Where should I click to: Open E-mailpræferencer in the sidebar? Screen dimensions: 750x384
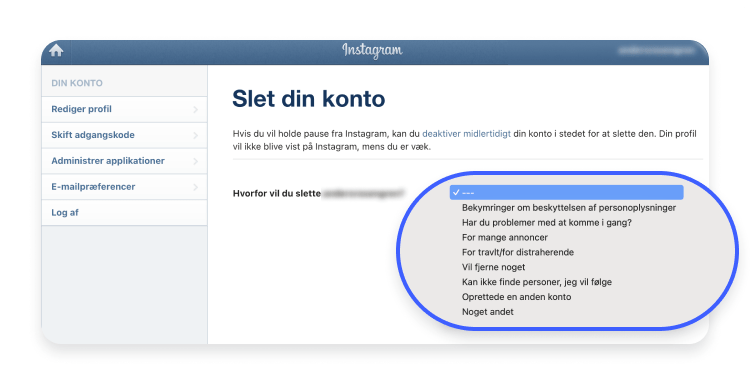(x=124, y=187)
